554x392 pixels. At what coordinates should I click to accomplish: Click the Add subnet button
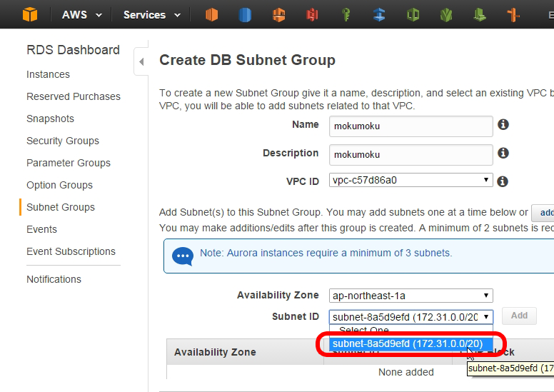point(519,316)
